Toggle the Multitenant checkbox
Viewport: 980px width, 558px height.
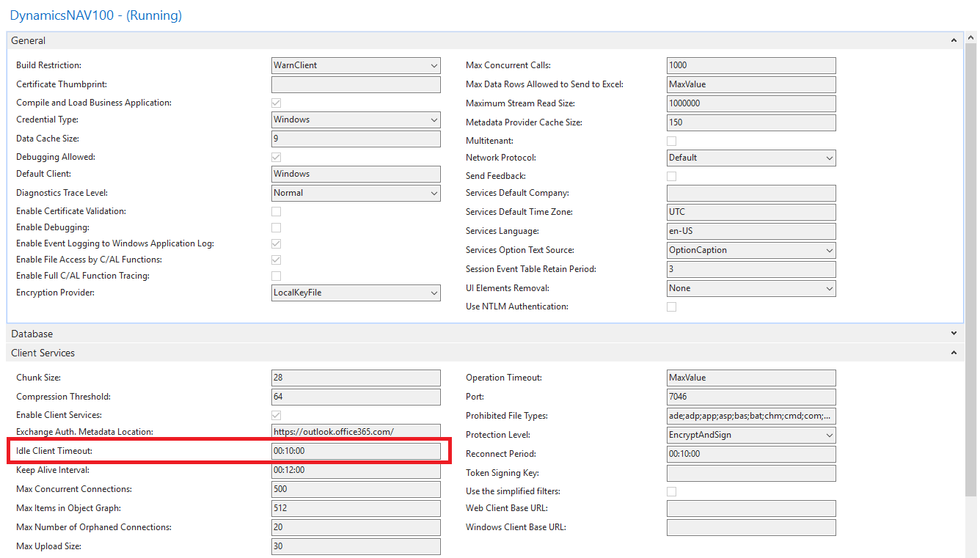coord(671,141)
